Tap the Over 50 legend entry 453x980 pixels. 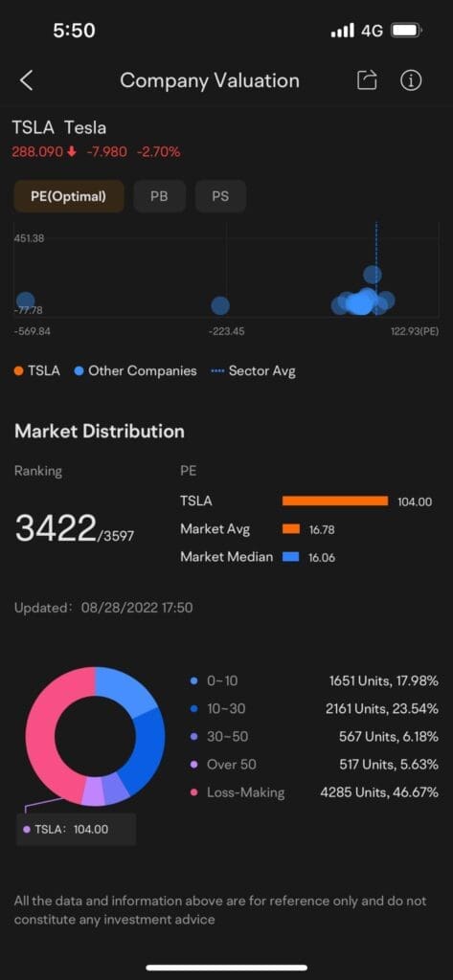pyautogui.click(x=224, y=765)
